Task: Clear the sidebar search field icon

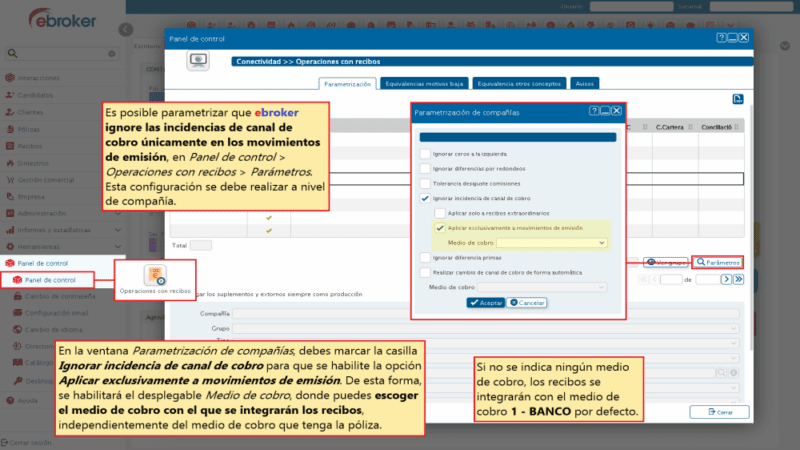Action: [x=111, y=54]
